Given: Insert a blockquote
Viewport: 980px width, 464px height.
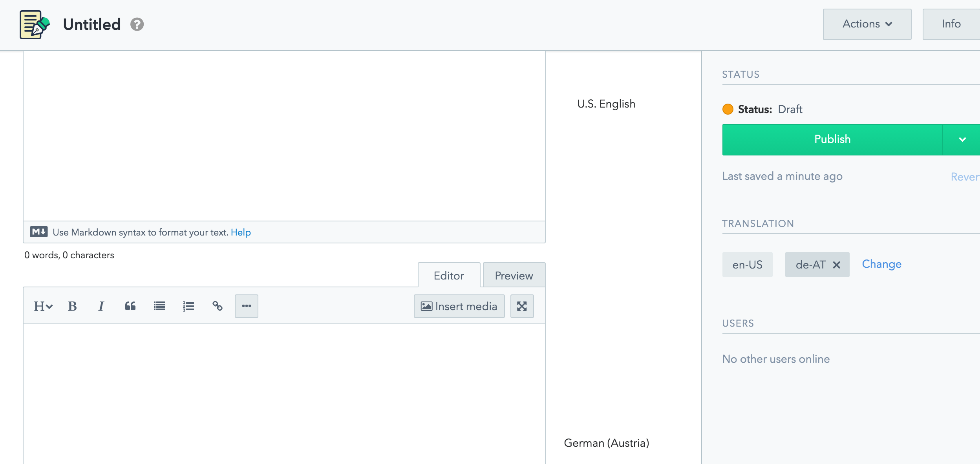Looking at the screenshot, I should point(130,306).
